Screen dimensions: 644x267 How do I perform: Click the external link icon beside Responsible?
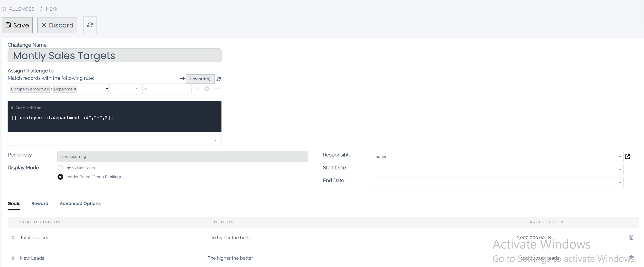(x=628, y=156)
